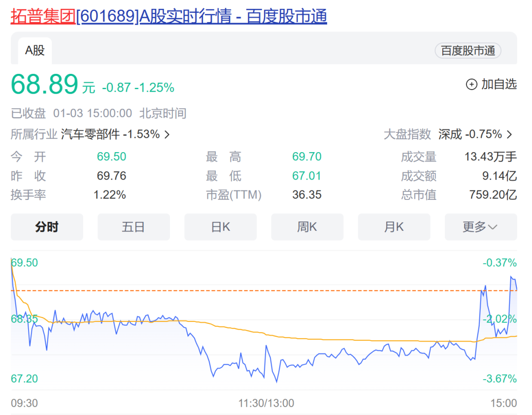The image size is (532, 415).
Task: Click the 成交额 value 9.14亿
Action: click(x=499, y=176)
